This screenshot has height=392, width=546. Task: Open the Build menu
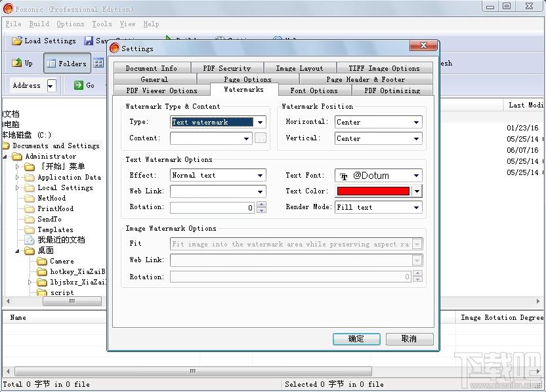coord(39,24)
